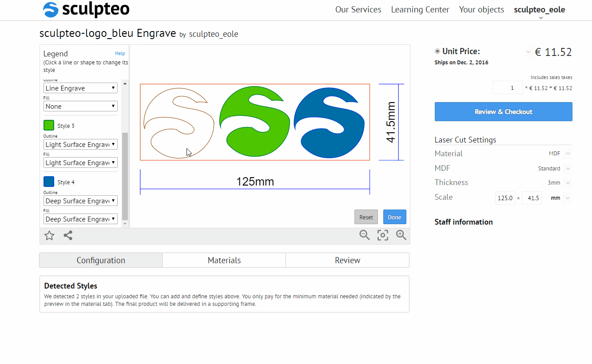
Task: Click the legend scrollbar down arrow
Action: pyautogui.click(x=125, y=224)
